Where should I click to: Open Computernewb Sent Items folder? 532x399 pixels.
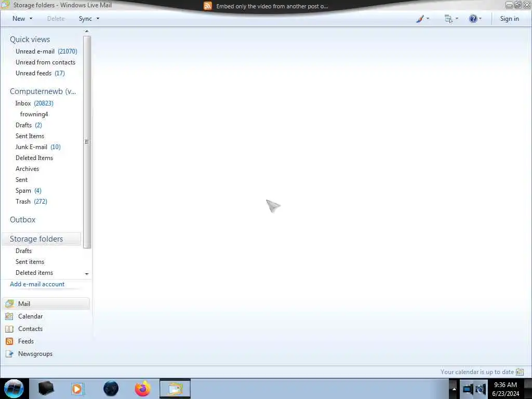click(x=30, y=136)
